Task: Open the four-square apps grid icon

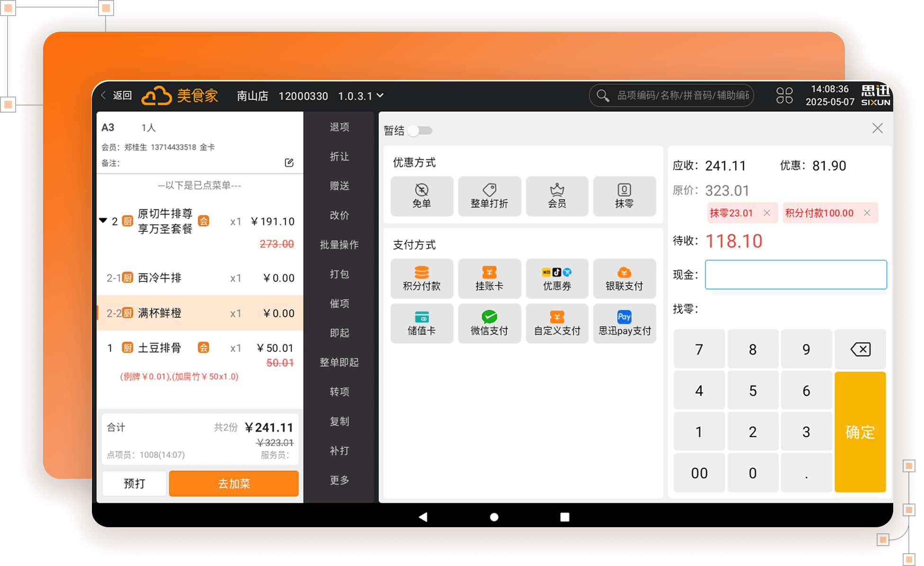Action: pos(784,96)
